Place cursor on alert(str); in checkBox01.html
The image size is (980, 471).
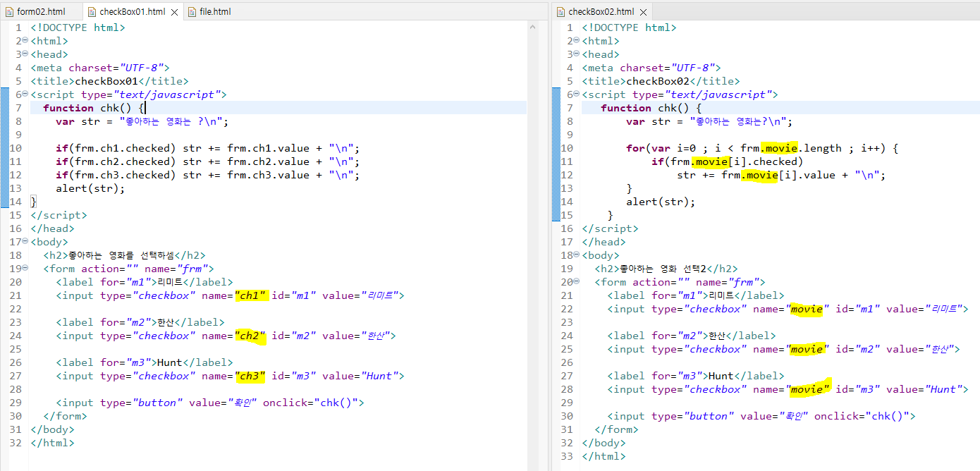90,188
